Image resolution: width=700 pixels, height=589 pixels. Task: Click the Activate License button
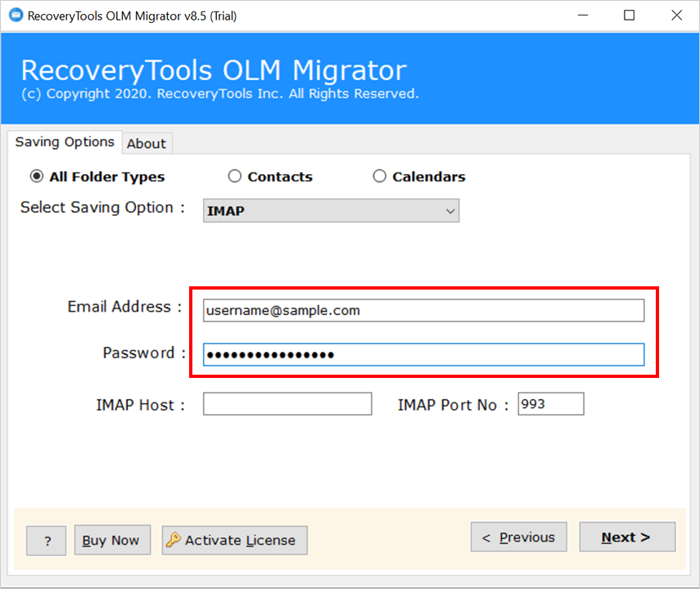pos(235,540)
